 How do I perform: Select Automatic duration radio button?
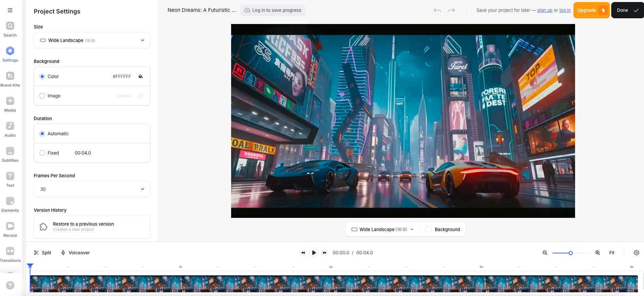pyautogui.click(x=42, y=134)
